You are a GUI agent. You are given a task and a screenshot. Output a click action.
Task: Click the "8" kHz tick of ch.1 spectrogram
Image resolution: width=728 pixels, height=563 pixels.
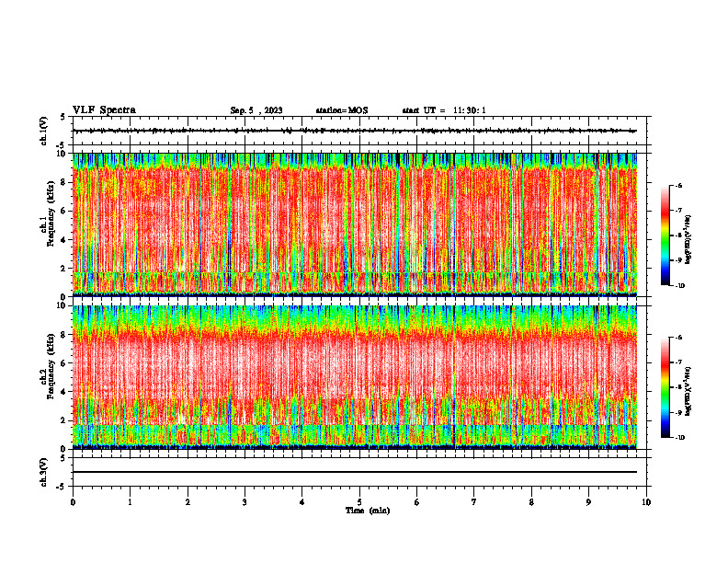pos(64,182)
